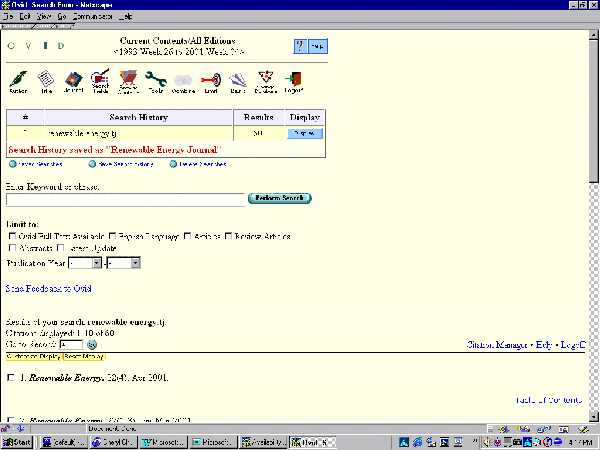Click the Go to Record number field
Screen dimensions: 600x450
click(x=71, y=345)
